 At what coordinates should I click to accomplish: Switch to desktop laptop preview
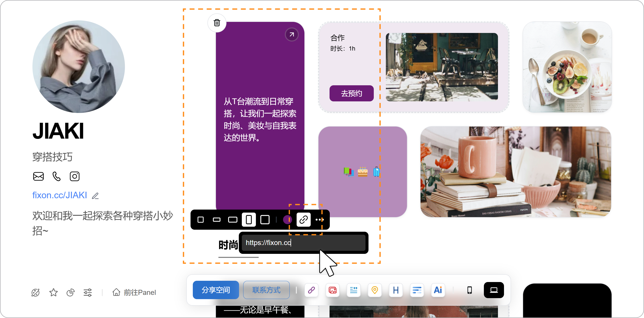(494, 290)
